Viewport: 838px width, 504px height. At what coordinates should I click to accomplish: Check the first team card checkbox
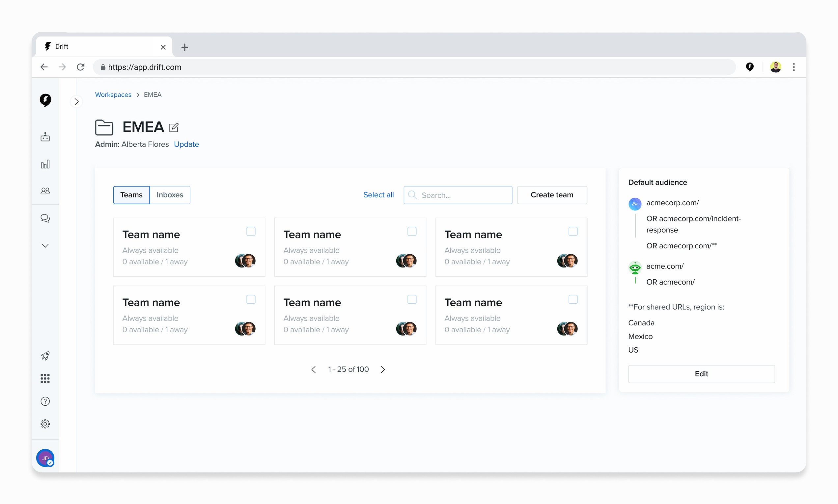[251, 231]
